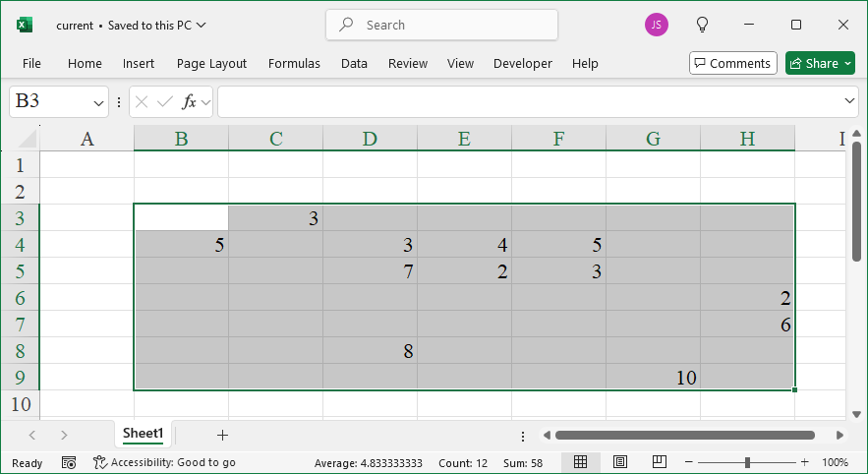The height and width of the screenshot is (474, 868).
Task: Expand the file name saved-location dropdown
Action: [x=202, y=25]
